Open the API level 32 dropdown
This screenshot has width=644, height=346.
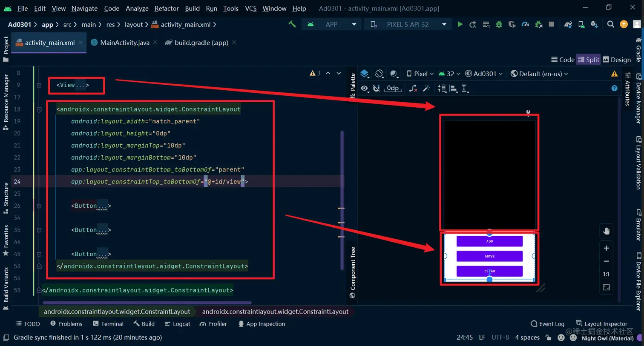point(449,74)
